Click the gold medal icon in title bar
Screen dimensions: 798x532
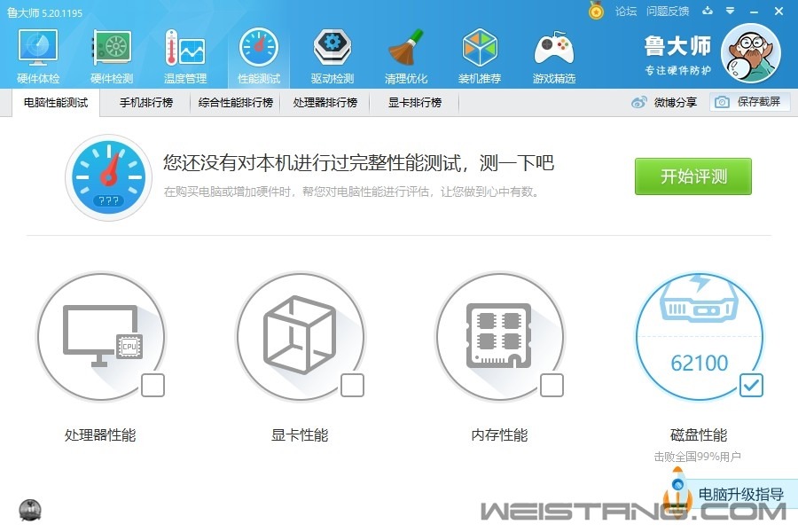(596, 11)
